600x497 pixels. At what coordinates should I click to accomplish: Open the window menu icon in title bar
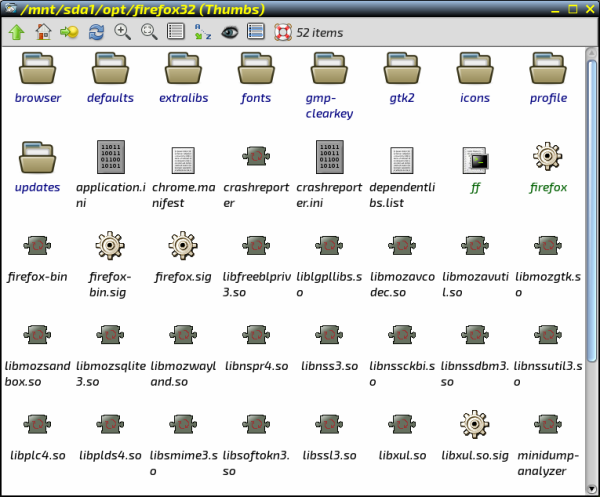[x=11, y=7]
